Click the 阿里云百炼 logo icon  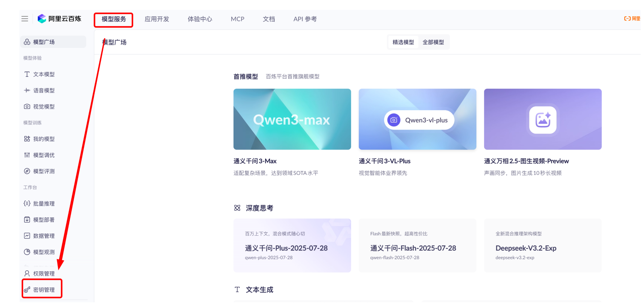tap(42, 19)
